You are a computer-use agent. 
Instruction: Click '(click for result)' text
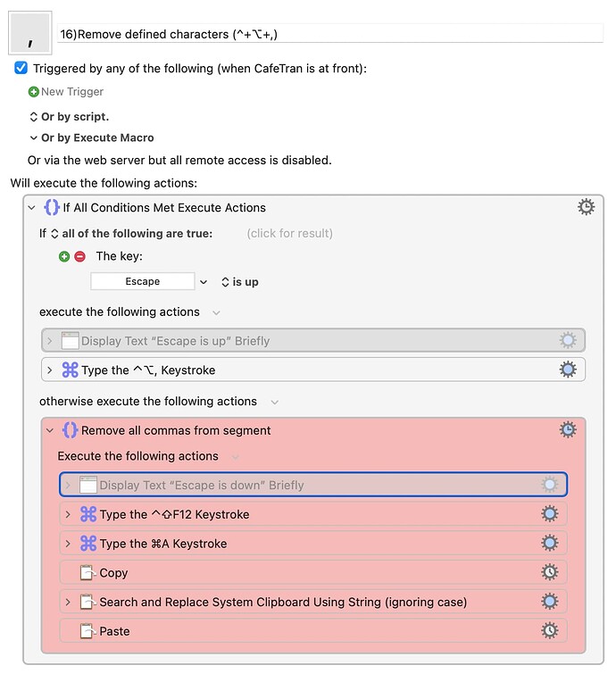tap(290, 234)
